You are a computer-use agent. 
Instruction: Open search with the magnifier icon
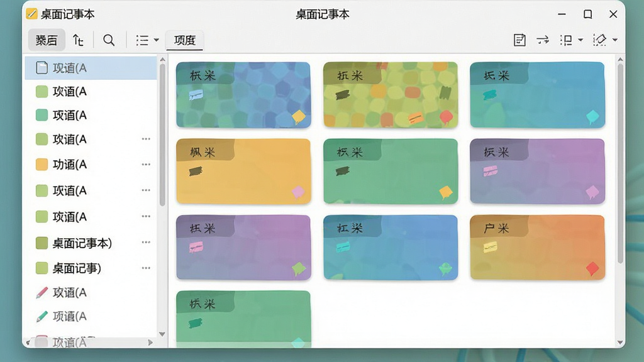tap(109, 40)
